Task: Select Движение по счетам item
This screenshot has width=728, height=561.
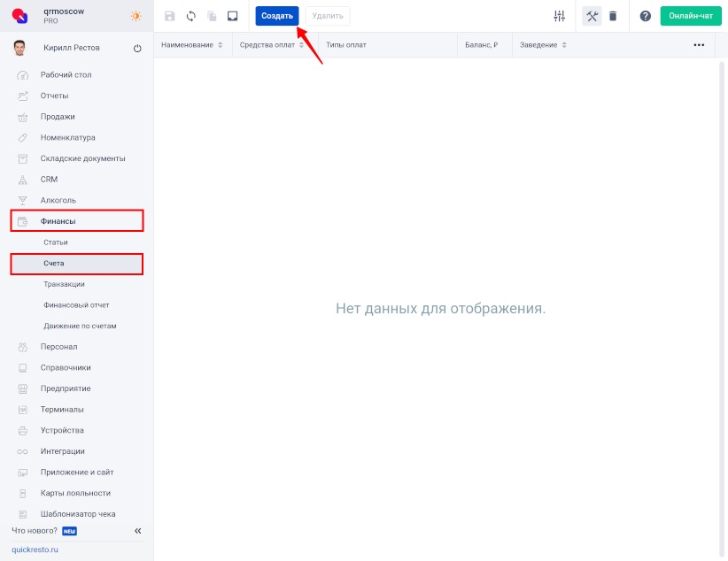Action: 80,326
